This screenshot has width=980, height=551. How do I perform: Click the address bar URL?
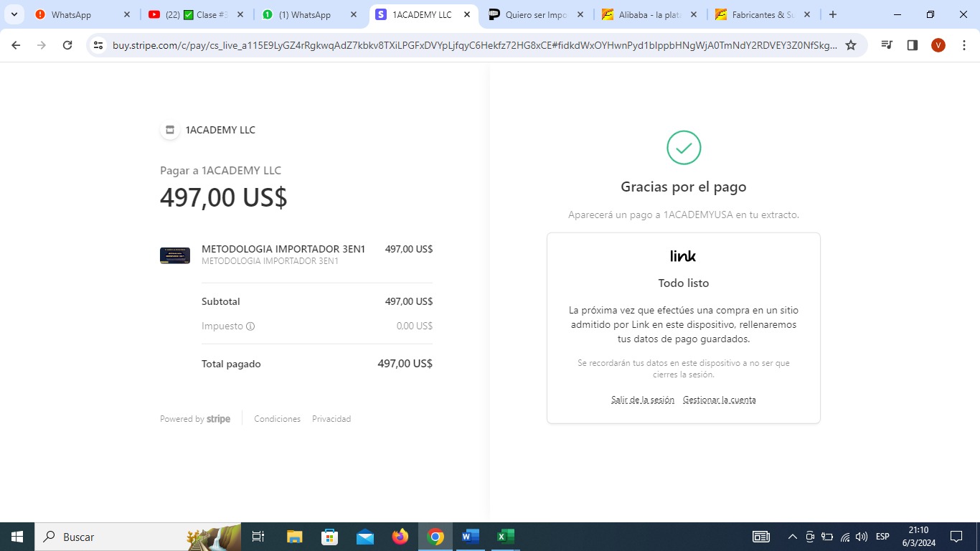[x=474, y=45]
